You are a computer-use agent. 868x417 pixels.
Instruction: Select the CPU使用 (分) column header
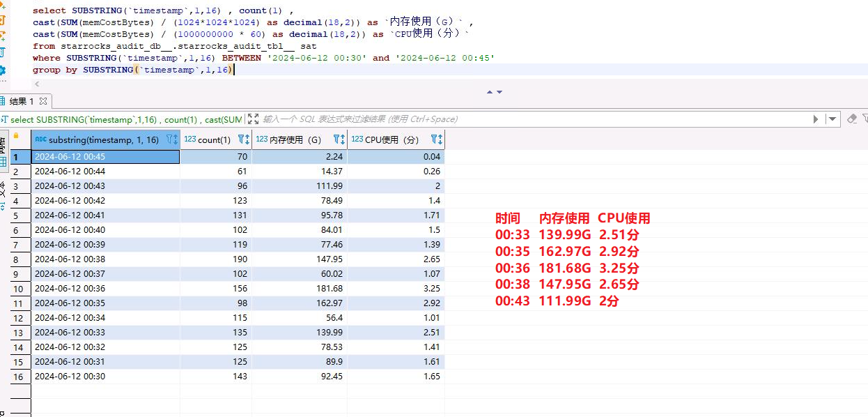coord(396,139)
